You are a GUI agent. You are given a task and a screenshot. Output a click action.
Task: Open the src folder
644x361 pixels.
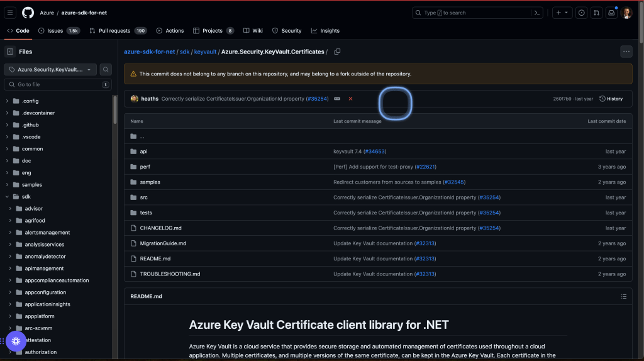(x=144, y=197)
